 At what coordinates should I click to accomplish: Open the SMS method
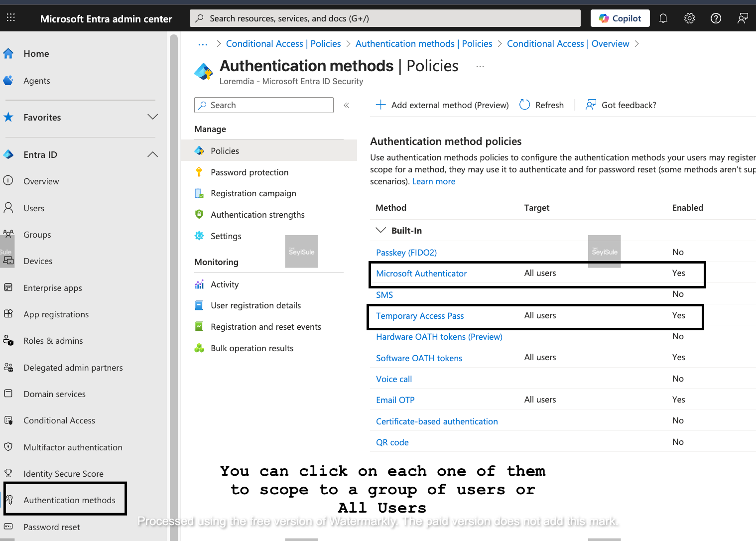384,295
